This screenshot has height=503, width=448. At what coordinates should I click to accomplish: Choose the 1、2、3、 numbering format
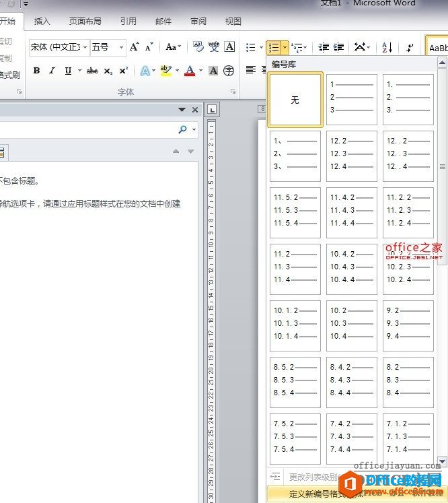tap(295, 156)
